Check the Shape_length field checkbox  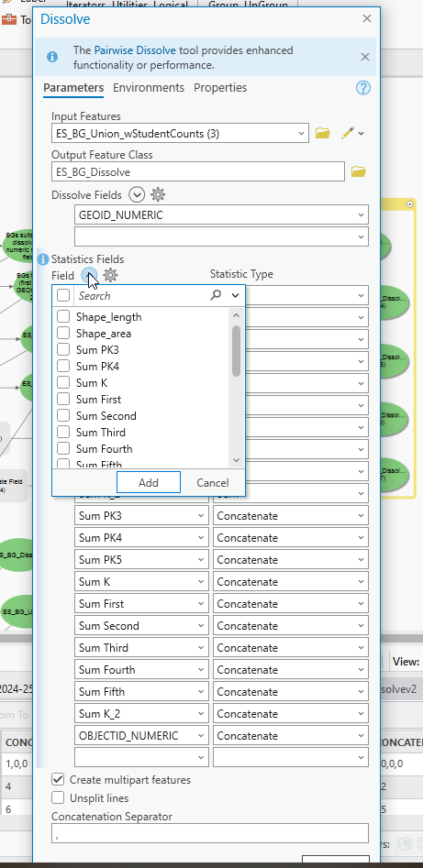click(x=63, y=316)
